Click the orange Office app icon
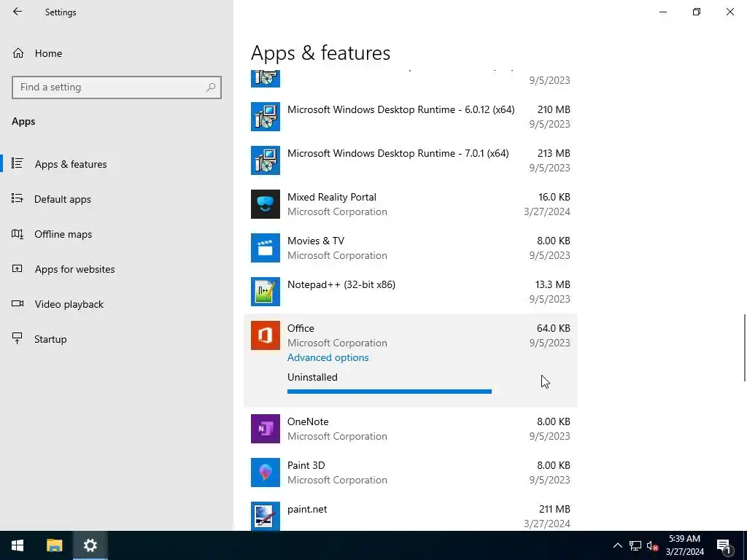747x560 pixels. tap(266, 335)
